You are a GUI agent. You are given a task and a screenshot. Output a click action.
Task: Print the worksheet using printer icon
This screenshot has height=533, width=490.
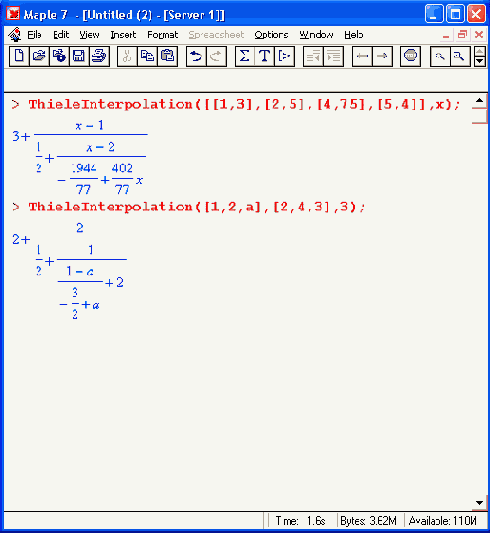[99, 56]
